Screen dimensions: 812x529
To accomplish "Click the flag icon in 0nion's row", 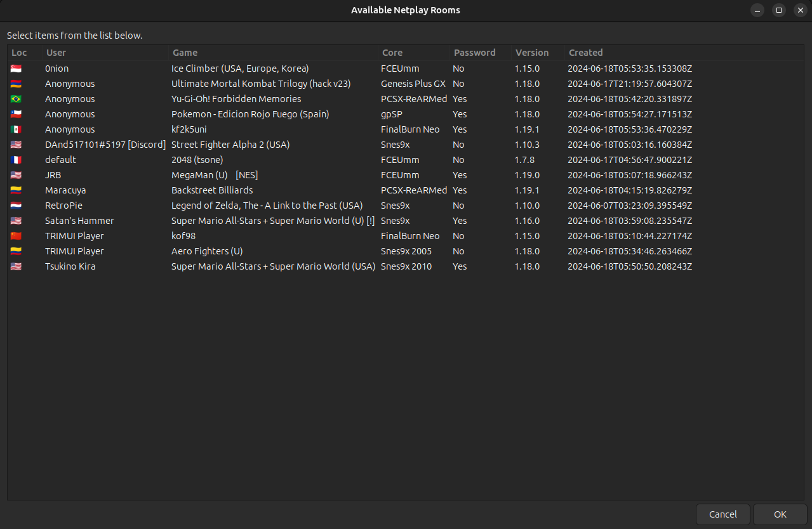I will point(16,69).
